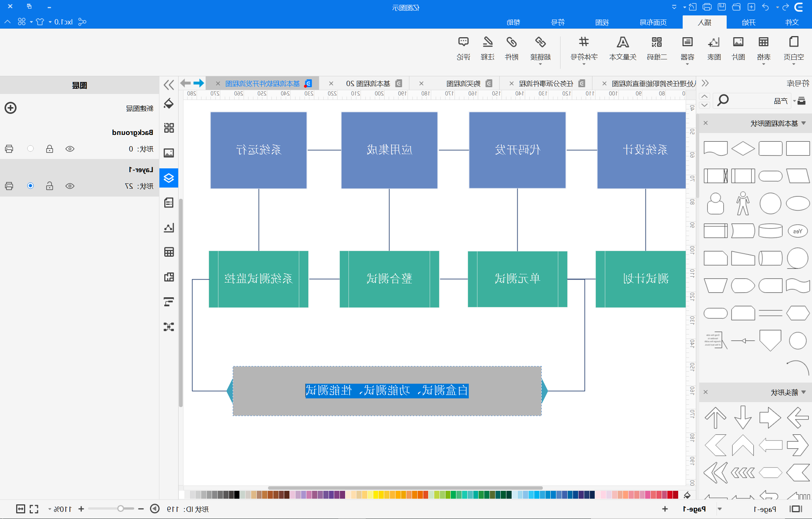812x519 pixels.
Task: Click the new document plus icon in title bar
Action: coord(751,7)
